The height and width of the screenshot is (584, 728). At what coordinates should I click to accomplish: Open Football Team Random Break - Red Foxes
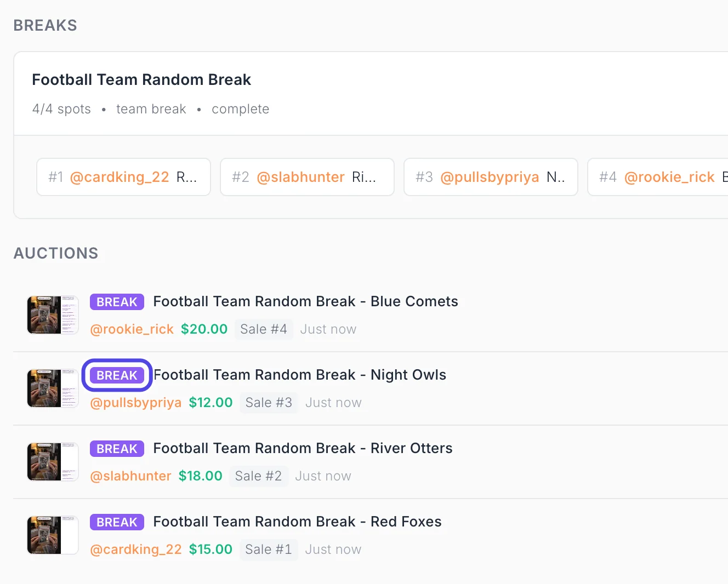[x=297, y=522]
